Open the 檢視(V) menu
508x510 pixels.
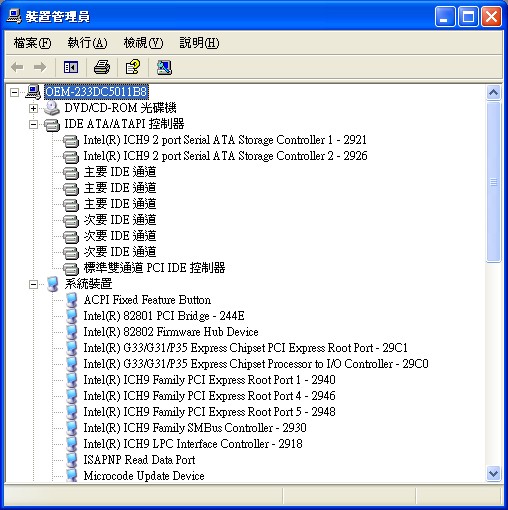coord(143,43)
